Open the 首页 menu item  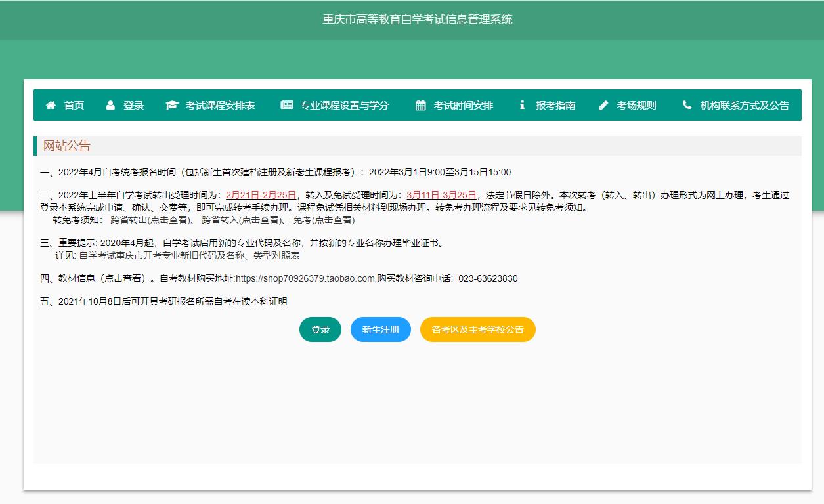[72, 105]
